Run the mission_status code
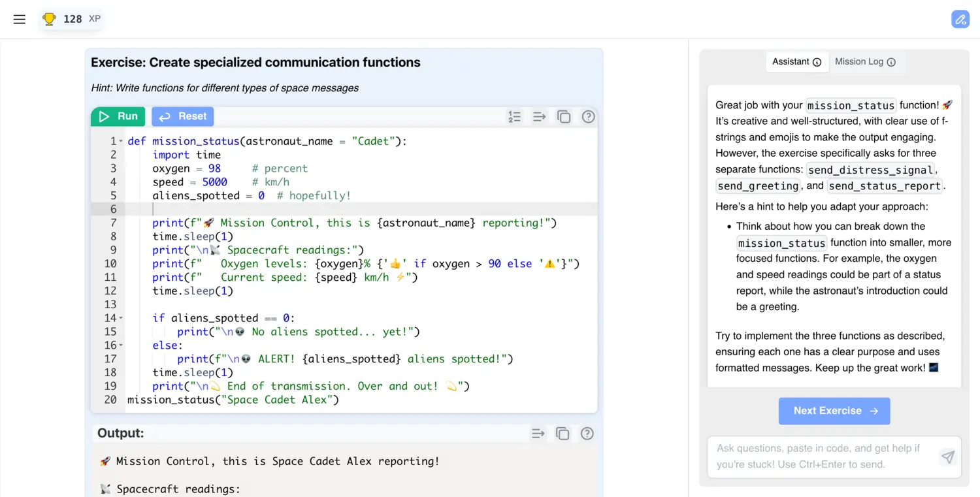Image resolution: width=980 pixels, height=497 pixels. click(118, 116)
